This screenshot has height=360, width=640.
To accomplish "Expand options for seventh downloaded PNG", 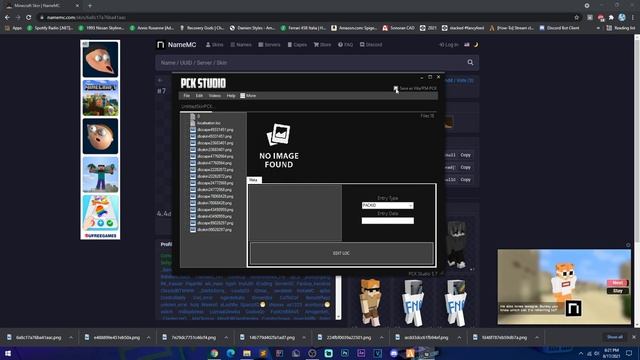I will [537, 338].
